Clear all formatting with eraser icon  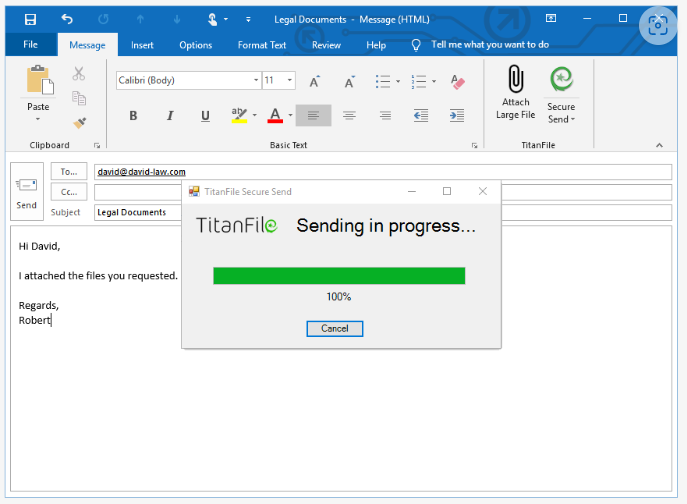pos(457,82)
